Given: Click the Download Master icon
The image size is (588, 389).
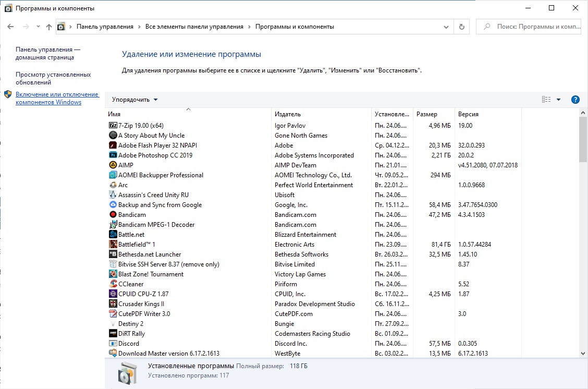Looking at the screenshot, I should pos(113,353).
